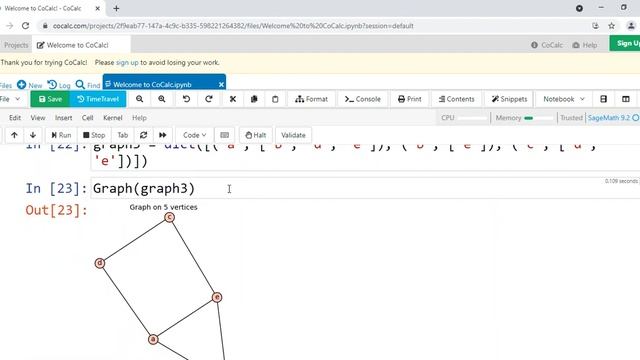The width and height of the screenshot is (640, 360).
Task: Click the Halt button
Action: [x=256, y=135]
